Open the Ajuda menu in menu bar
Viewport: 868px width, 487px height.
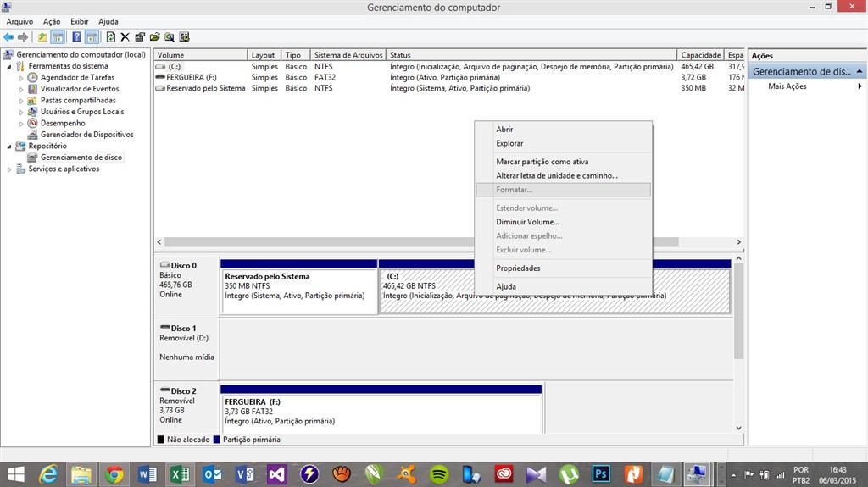click(x=108, y=21)
